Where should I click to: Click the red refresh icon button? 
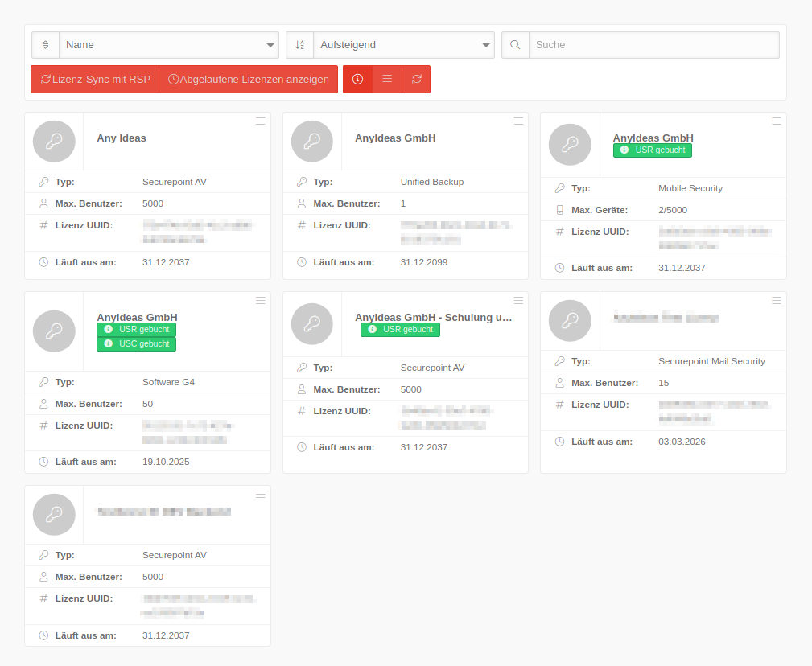[x=416, y=80]
